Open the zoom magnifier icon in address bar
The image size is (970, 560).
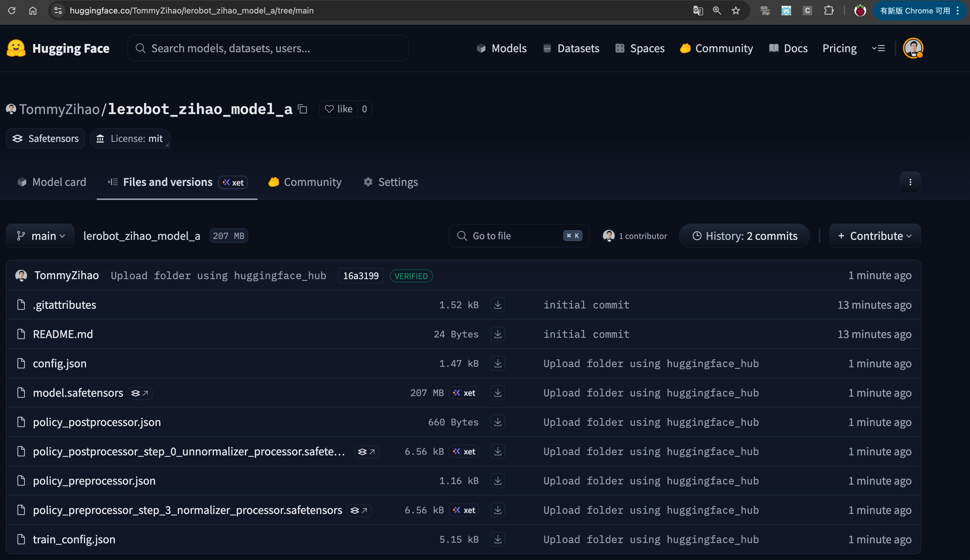pyautogui.click(x=717, y=10)
